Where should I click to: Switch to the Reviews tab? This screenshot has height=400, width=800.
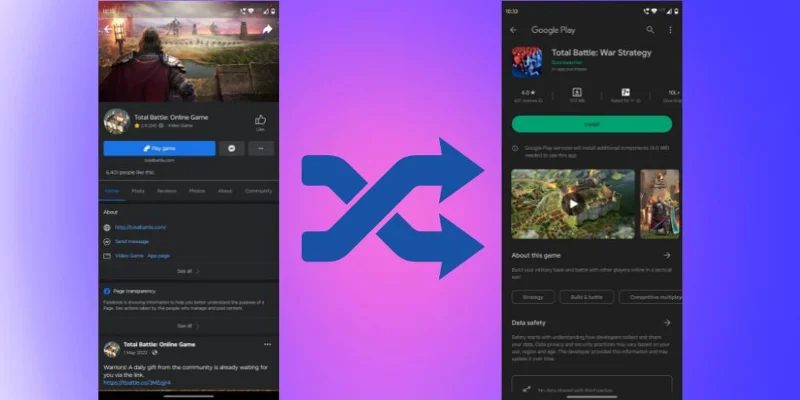pyautogui.click(x=167, y=190)
